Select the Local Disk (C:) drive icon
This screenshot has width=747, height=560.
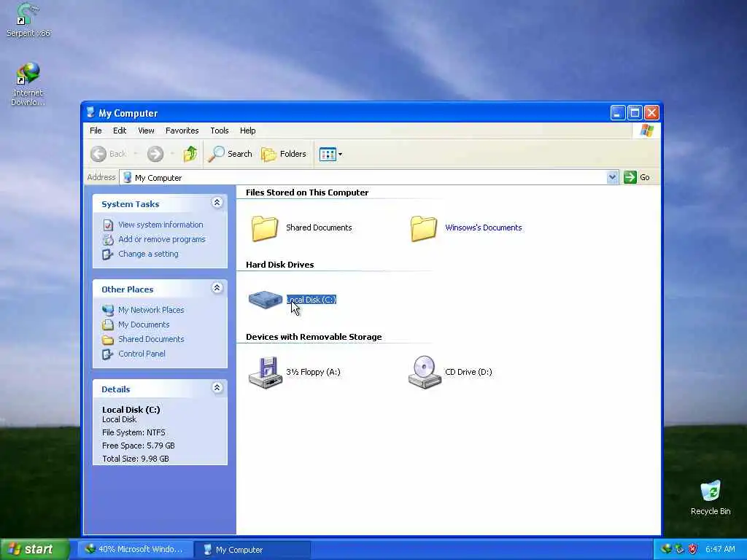[x=266, y=300]
